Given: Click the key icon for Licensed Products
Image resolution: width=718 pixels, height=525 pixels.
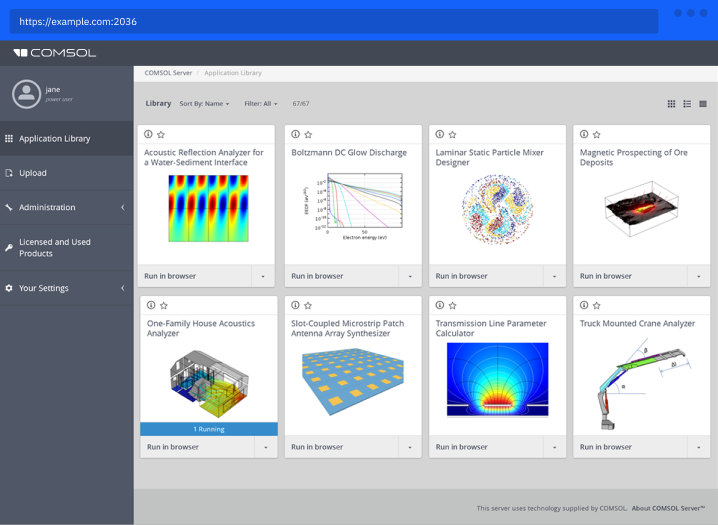Looking at the screenshot, I should 9,248.
